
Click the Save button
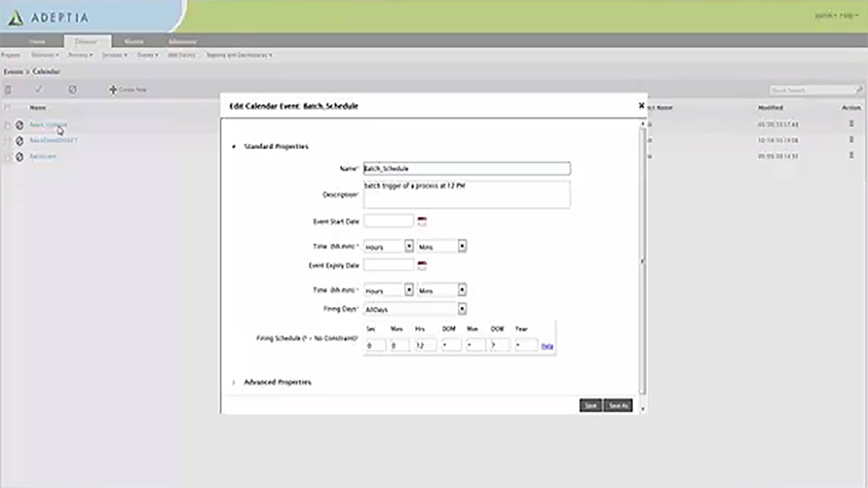tap(590, 405)
